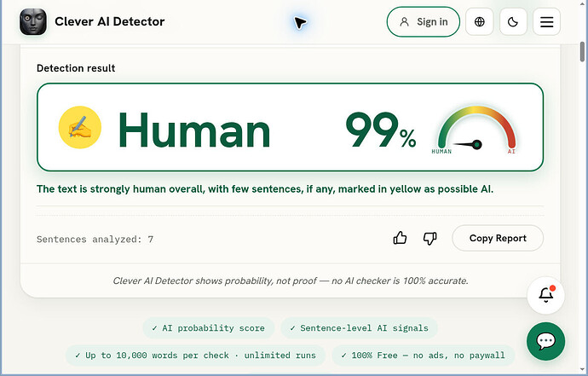Click the Copy Report button

pos(498,238)
